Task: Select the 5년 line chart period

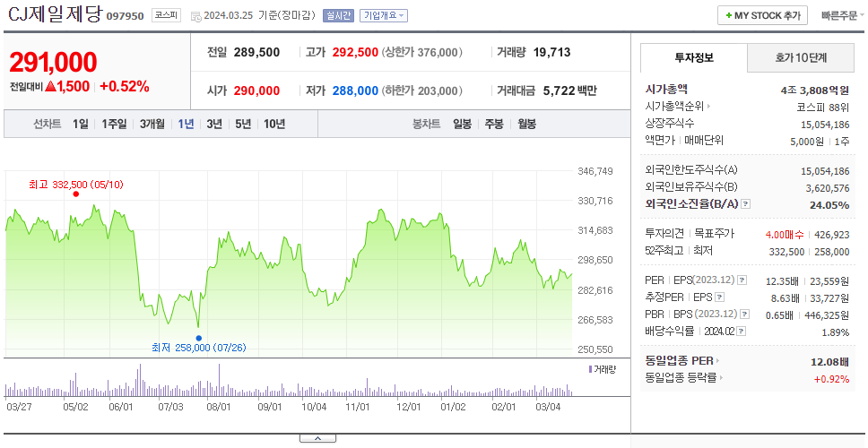Action: pyautogui.click(x=243, y=124)
